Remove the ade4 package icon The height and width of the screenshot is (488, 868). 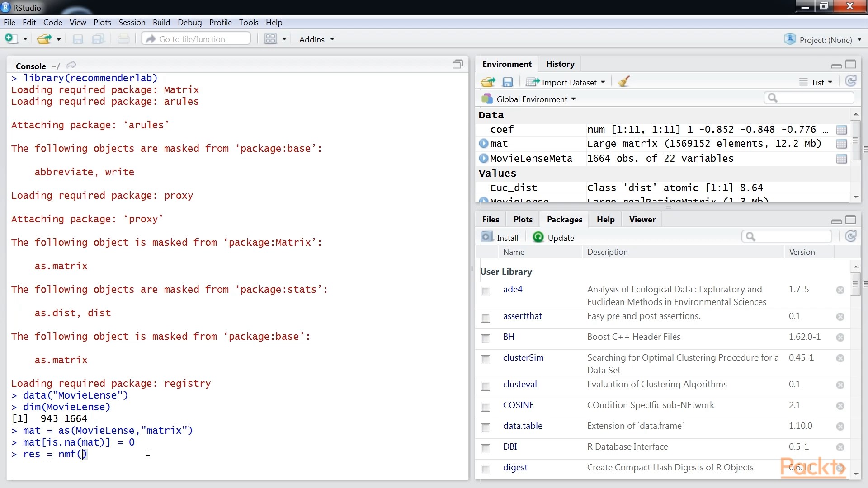tap(840, 290)
